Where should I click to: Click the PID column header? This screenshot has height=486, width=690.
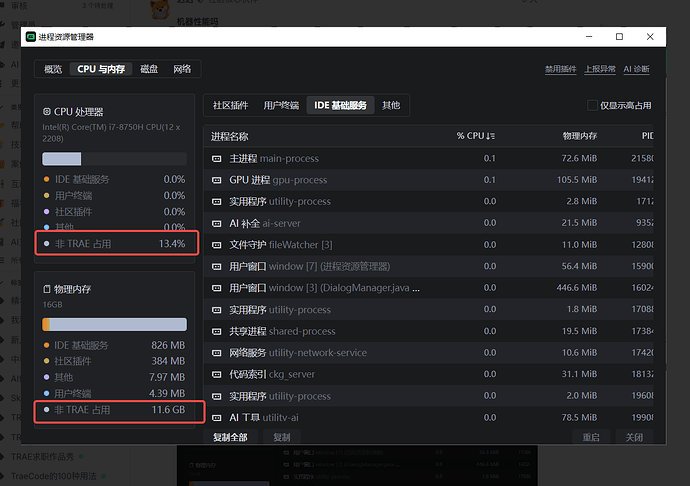click(647, 136)
